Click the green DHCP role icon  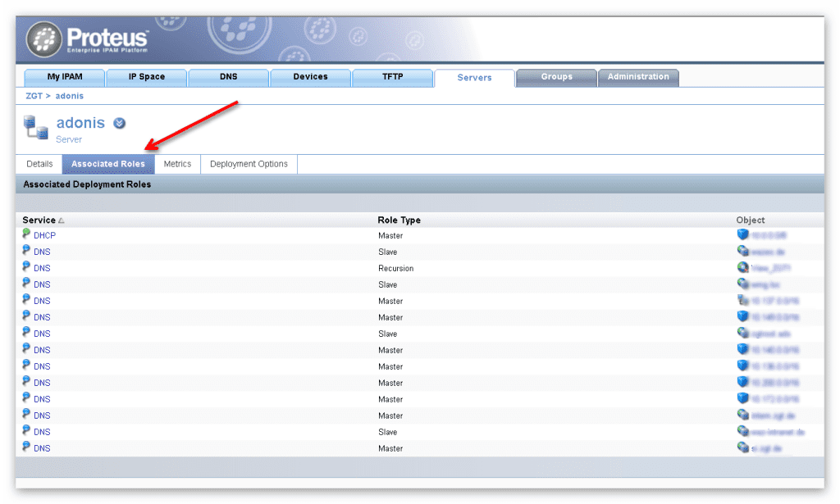26,234
